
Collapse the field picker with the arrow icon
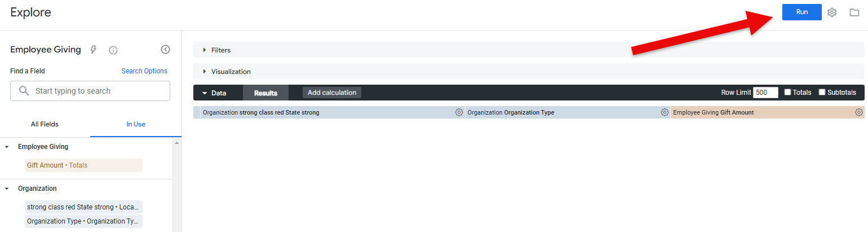pyautogui.click(x=165, y=49)
